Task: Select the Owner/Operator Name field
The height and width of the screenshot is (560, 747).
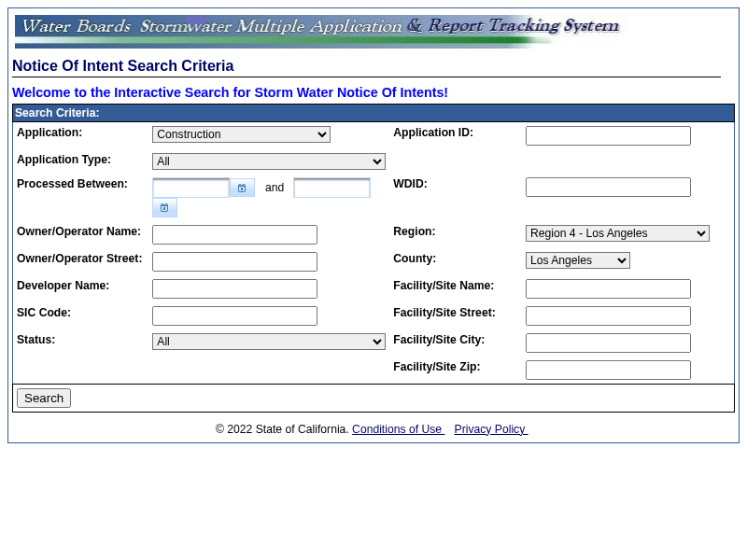Action: tap(234, 234)
